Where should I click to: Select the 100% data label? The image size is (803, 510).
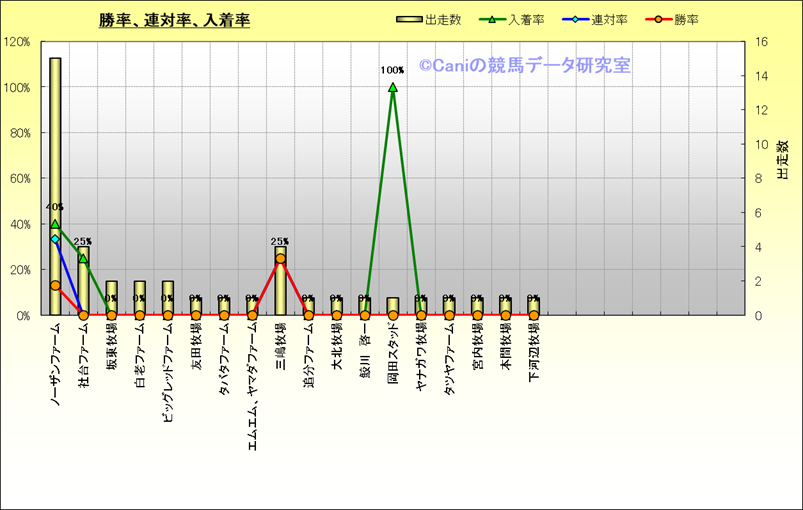pos(392,70)
